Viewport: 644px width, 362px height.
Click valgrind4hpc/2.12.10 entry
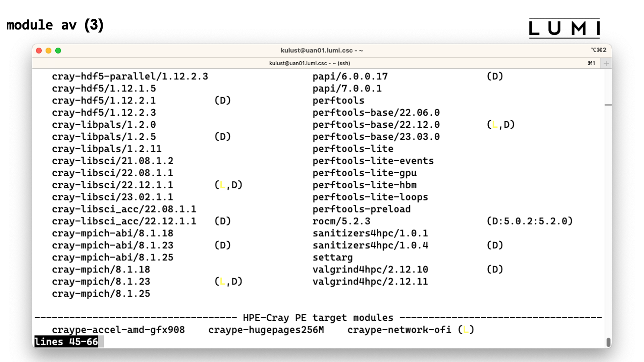(370, 269)
